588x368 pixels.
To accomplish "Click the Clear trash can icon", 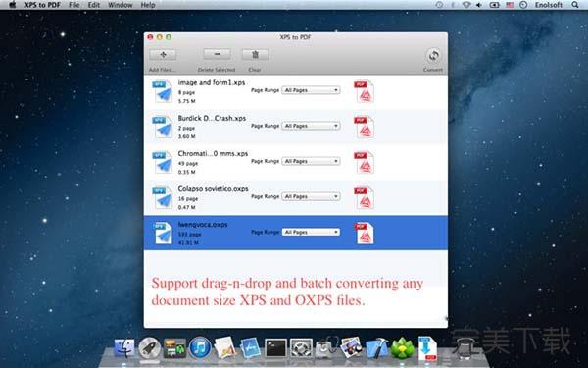I will pyautogui.click(x=255, y=54).
